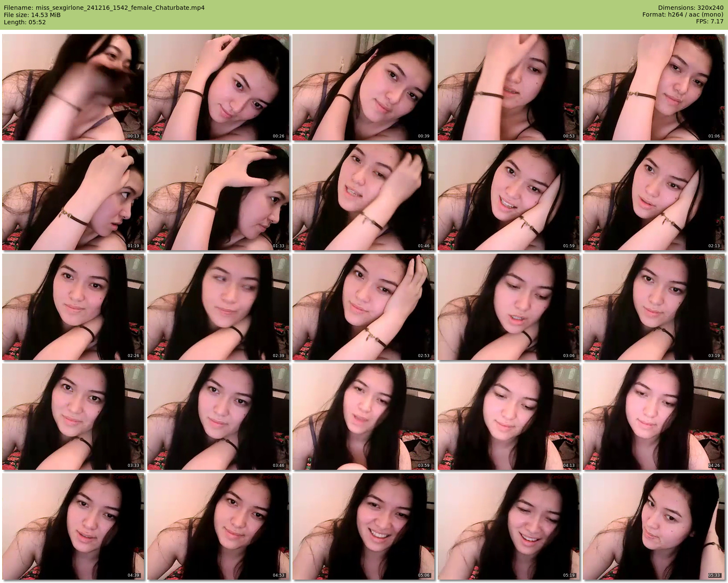
Task: Click the thumbnail timestamped 00:13
Action: 73,87
